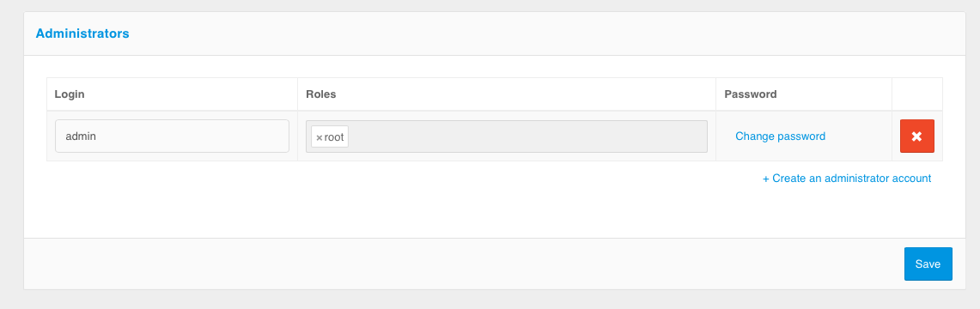Select the root role tag label
This screenshot has width=980, height=309.
tap(334, 137)
